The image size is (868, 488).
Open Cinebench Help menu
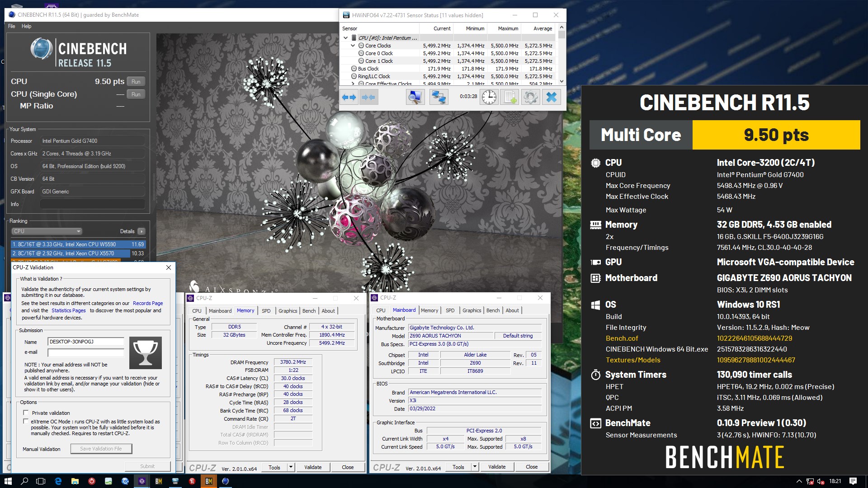[x=27, y=26]
